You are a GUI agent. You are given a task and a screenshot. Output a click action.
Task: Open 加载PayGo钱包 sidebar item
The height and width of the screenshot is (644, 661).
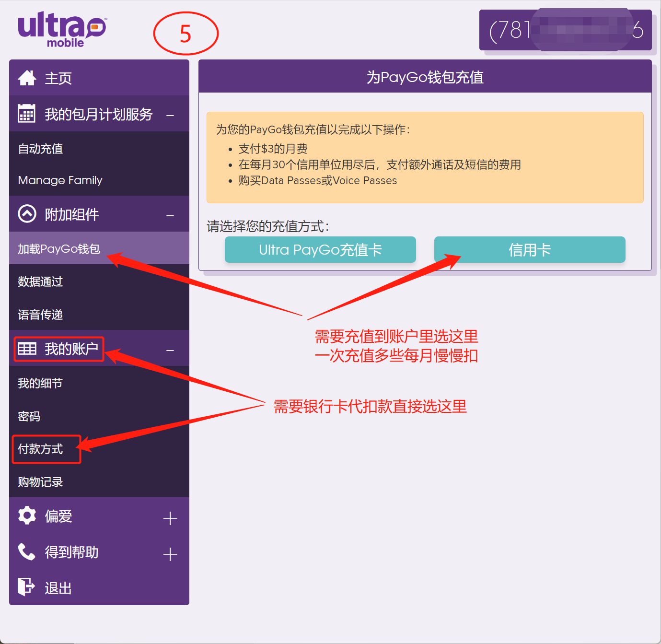(x=99, y=248)
